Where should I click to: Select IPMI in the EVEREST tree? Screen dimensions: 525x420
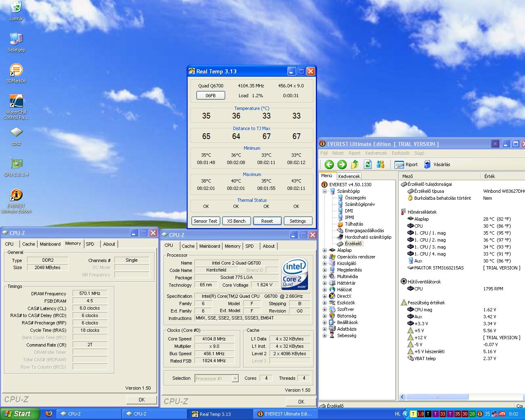346,217
